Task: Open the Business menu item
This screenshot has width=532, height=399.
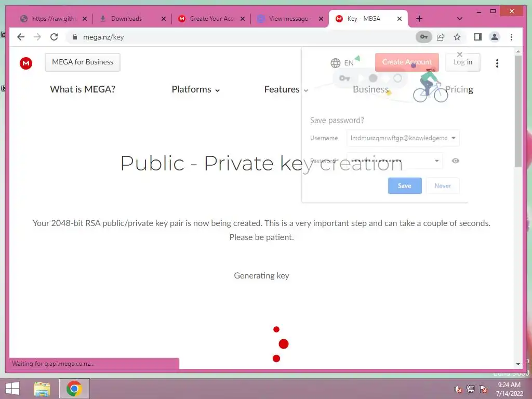Action: 370,89
